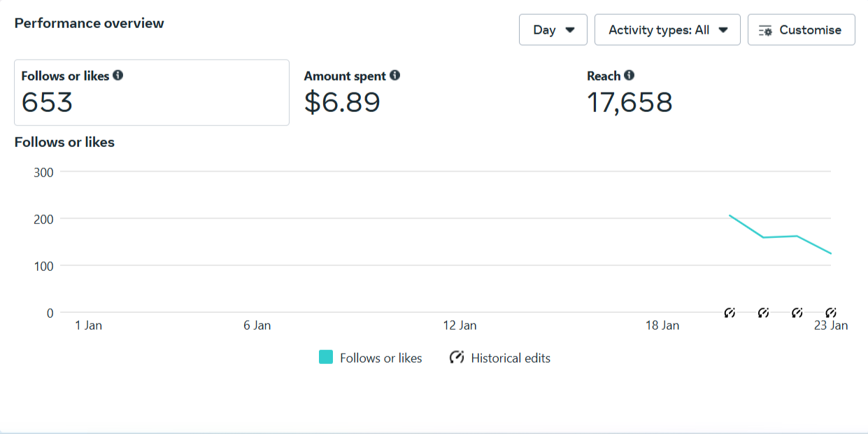Image resolution: width=868 pixels, height=434 pixels.
Task: Select the Follows or likes metric card
Action: (x=152, y=92)
